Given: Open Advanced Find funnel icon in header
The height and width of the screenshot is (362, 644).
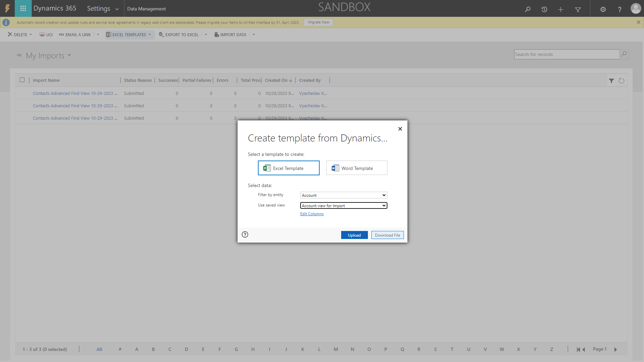Looking at the screenshot, I should (578, 9).
